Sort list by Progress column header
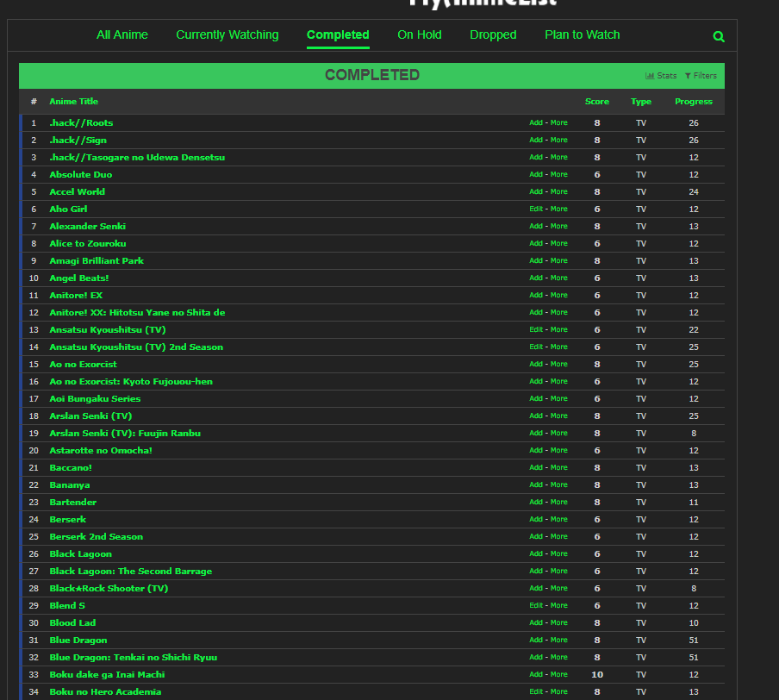Screen dimensions: 779x700 click(x=694, y=102)
